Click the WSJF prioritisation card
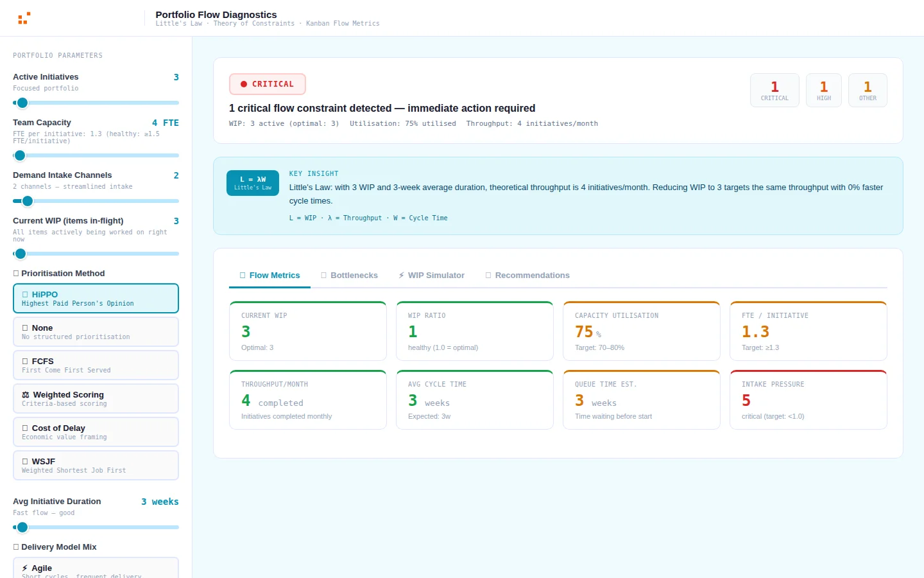Viewport: 924px width, 578px height. pos(96,465)
